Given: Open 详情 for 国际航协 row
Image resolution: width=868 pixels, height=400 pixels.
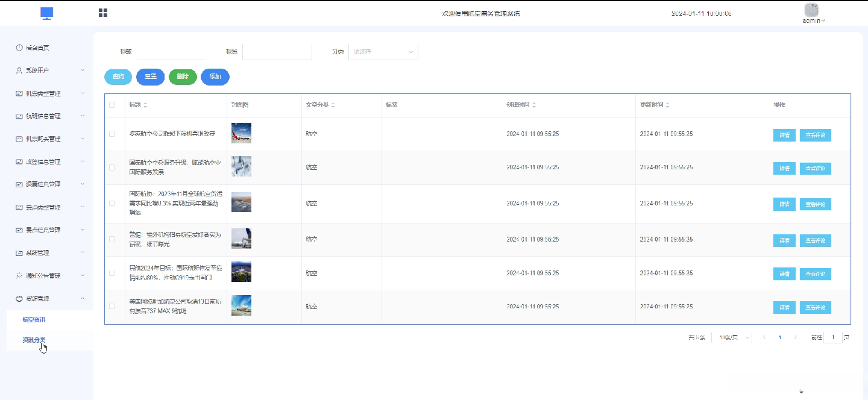Looking at the screenshot, I should pyautogui.click(x=784, y=204).
